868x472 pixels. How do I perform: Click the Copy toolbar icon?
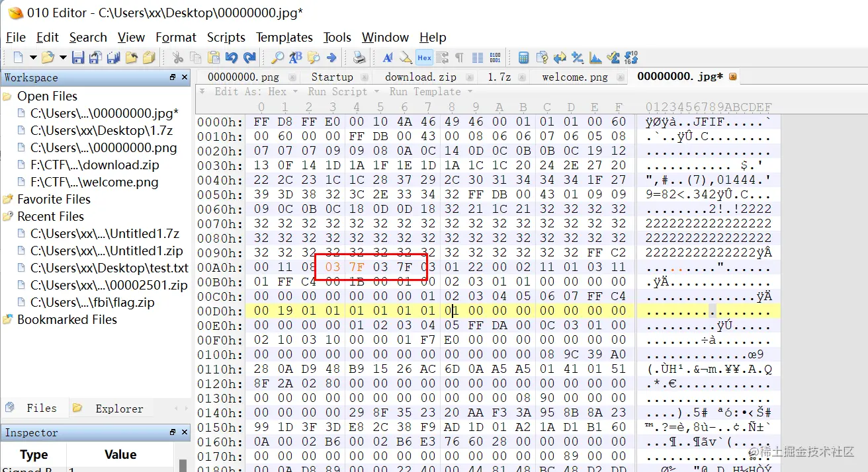(x=196, y=58)
